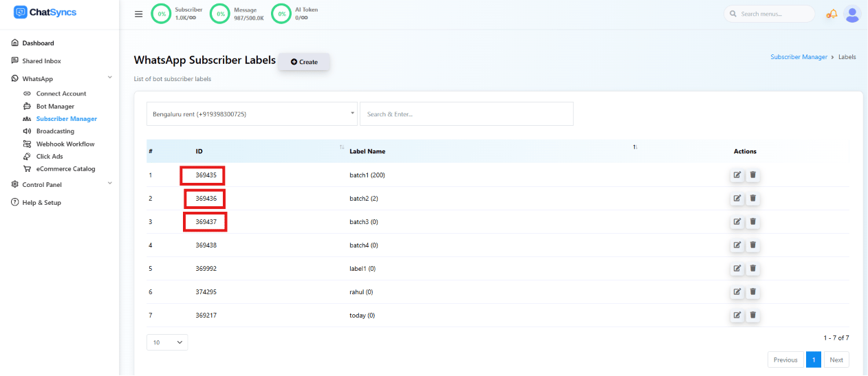Delete the label1 row
Viewport: 868px width, 376px height.
753,269
